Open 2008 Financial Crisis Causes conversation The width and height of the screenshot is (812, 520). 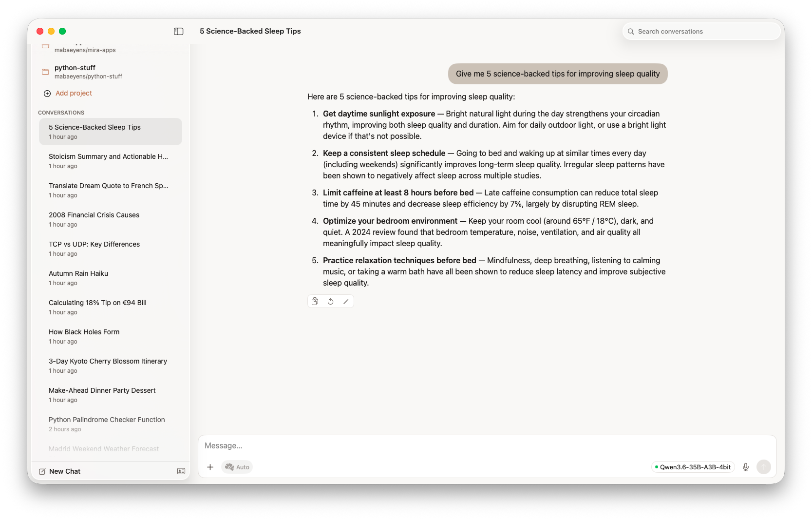110,219
